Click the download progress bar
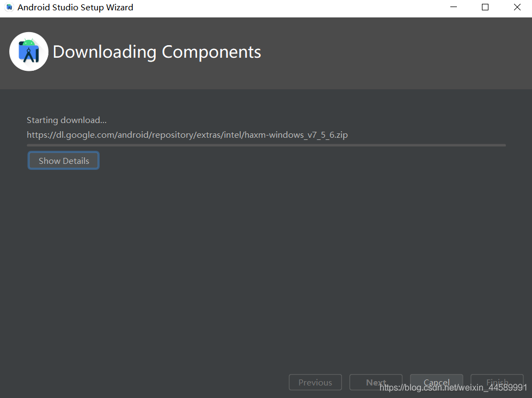 [266, 145]
